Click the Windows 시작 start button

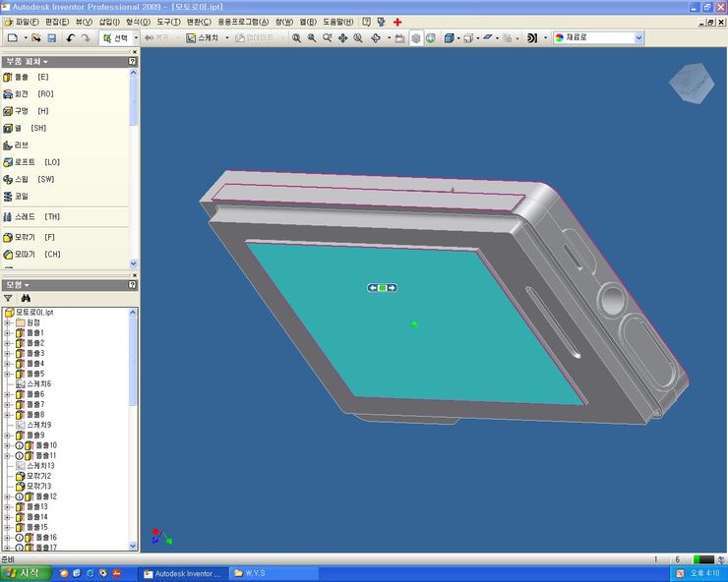click(24, 572)
